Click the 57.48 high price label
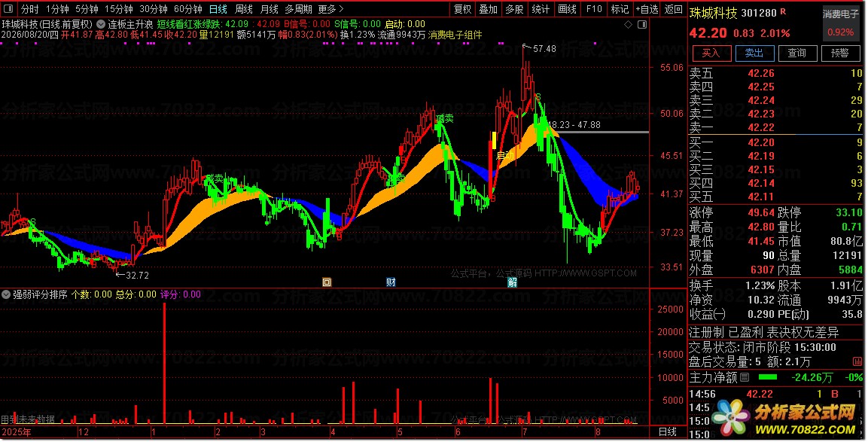The width and height of the screenshot is (868, 442). tap(545, 49)
